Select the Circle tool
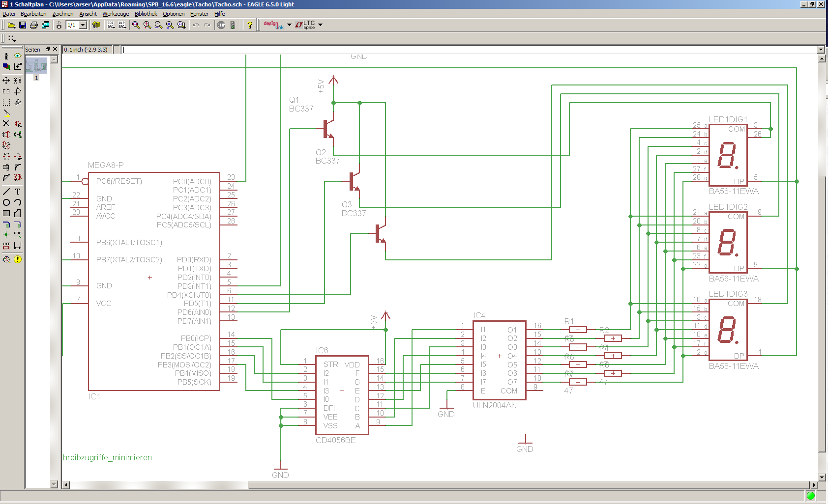This screenshot has height=504, width=828. [x=6, y=202]
